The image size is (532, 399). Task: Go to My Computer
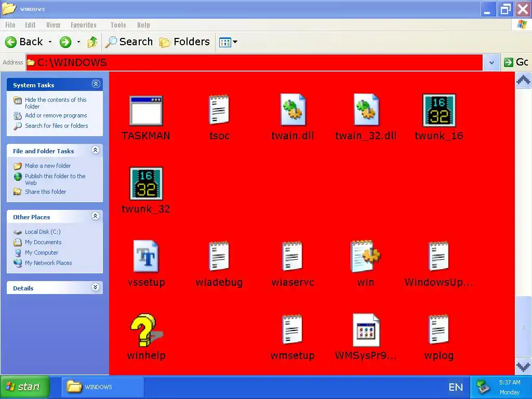(42, 252)
